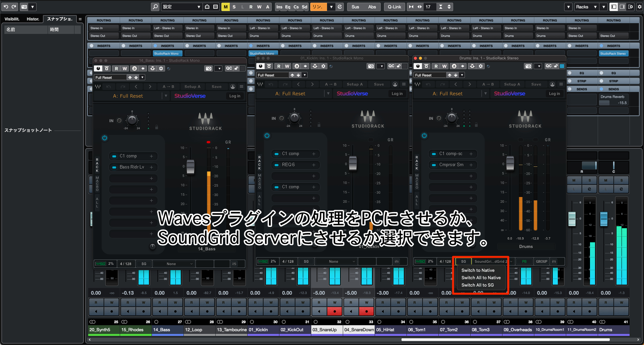Click the undo arrow in the KickIn StudioRack
Image resolution: width=644 pixels, height=345 pixels.
[x=271, y=84]
